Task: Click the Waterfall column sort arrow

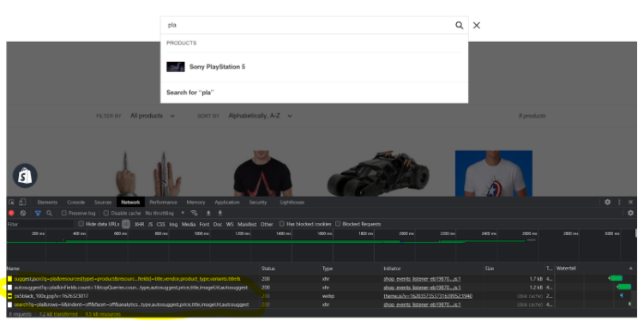Action: pyautogui.click(x=631, y=268)
